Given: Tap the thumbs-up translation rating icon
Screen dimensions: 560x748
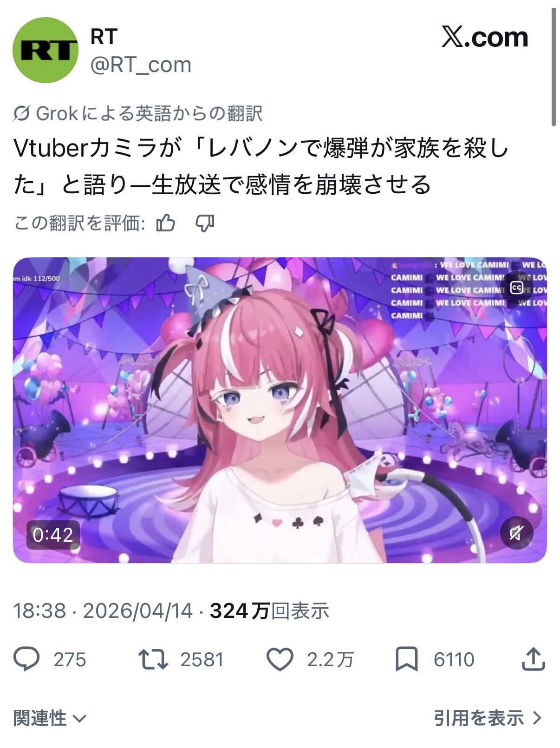Looking at the screenshot, I should [166, 223].
